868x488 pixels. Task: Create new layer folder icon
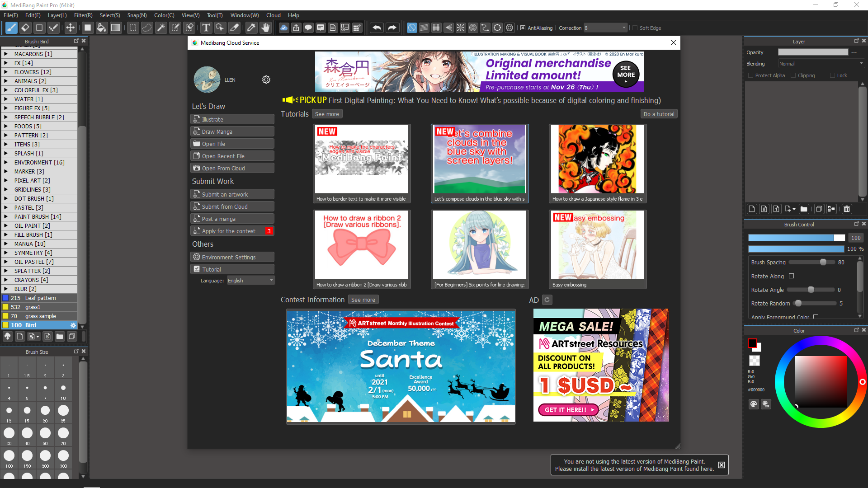pos(804,209)
